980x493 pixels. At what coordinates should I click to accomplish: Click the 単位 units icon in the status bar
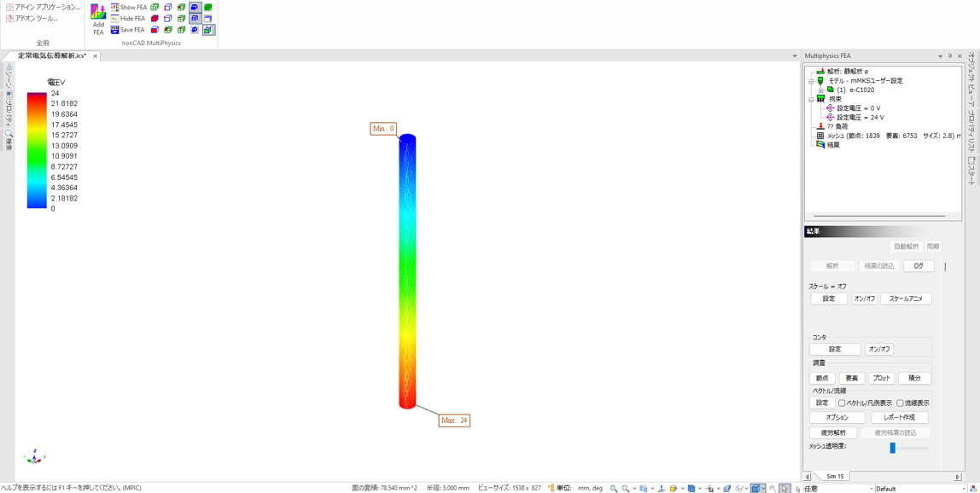pos(551,488)
